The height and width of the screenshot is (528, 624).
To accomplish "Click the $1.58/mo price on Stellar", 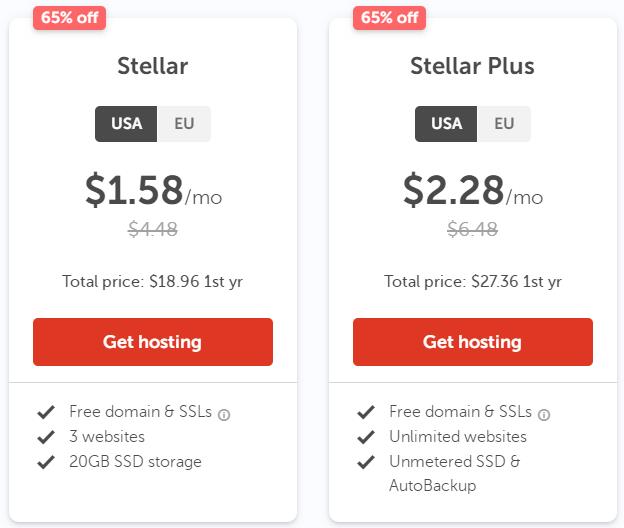I will (152, 190).
